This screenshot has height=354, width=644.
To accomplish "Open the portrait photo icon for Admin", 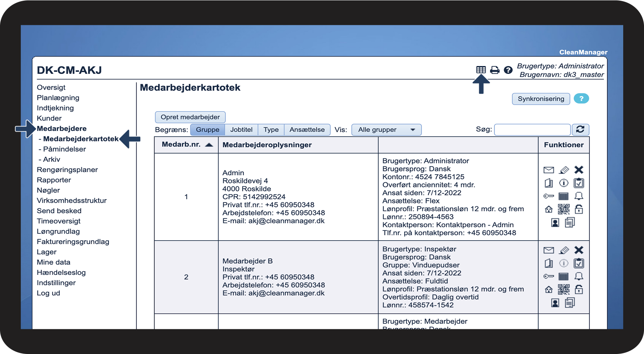I will pyautogui.click(x=555, y=223).
